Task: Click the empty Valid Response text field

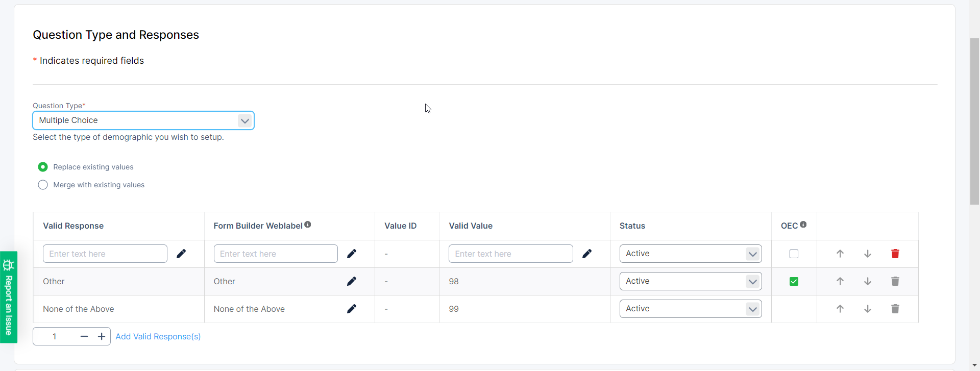Action: [x=105, y=254]
